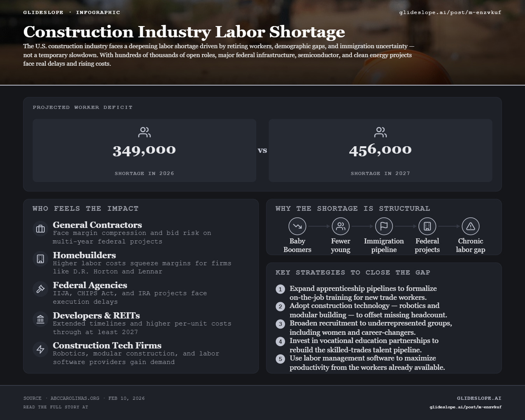Click the number 5 strategy badge
Viewport: 525px width, 420px height.
[x=280, y=359]
